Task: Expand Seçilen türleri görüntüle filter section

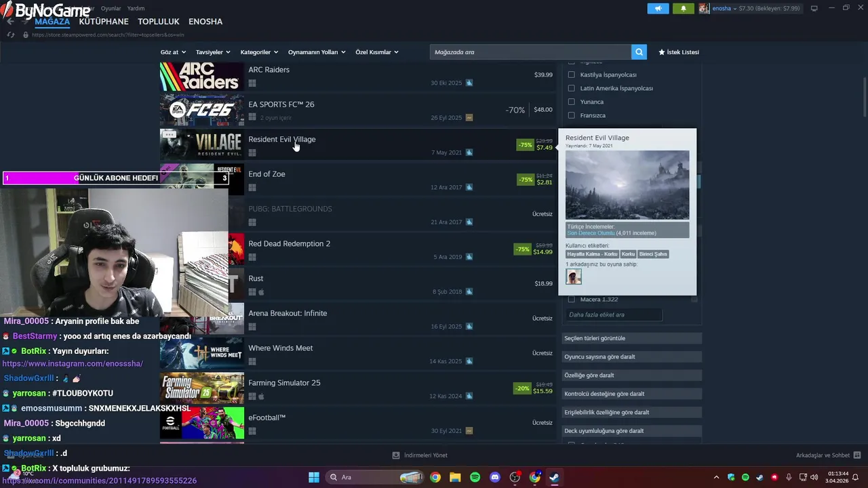Action: point(631,338)
